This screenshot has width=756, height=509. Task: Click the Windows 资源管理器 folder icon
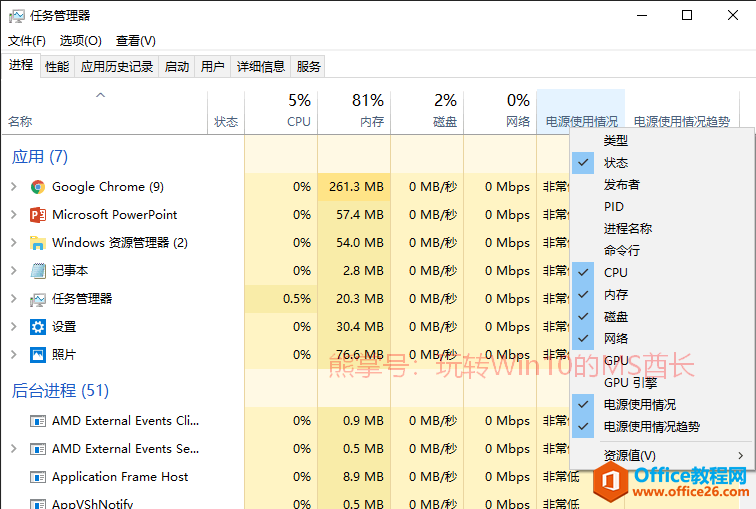38,243
